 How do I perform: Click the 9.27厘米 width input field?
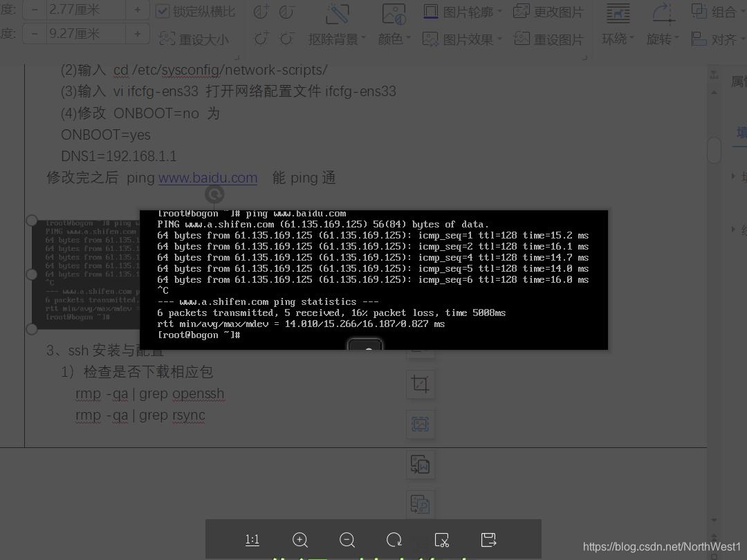pos(86,34)
